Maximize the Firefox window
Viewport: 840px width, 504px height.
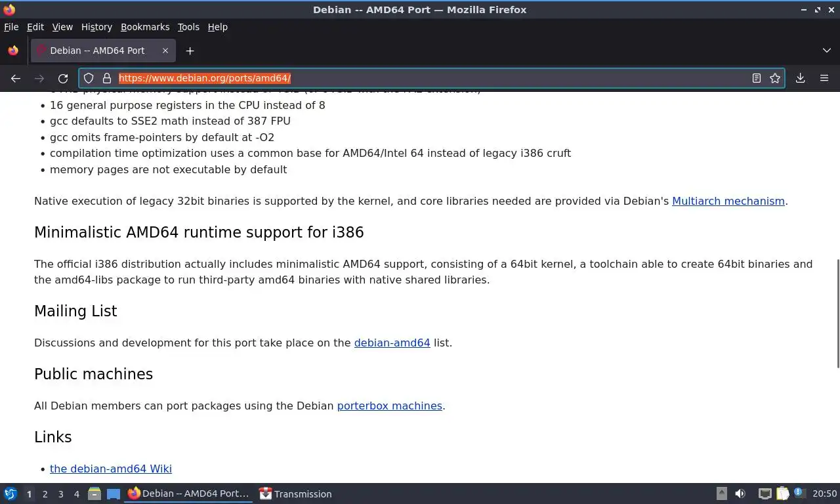(818, 10)
